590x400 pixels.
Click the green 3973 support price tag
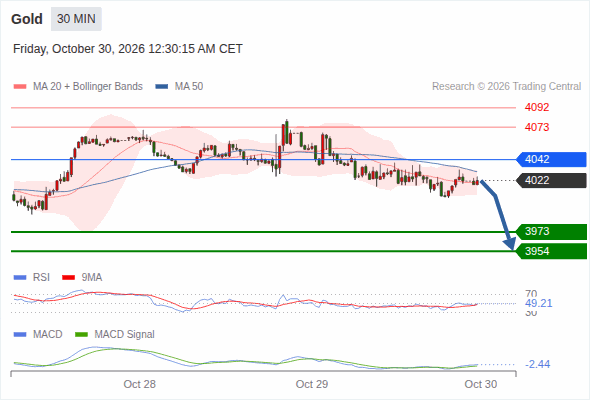point(551,231)
